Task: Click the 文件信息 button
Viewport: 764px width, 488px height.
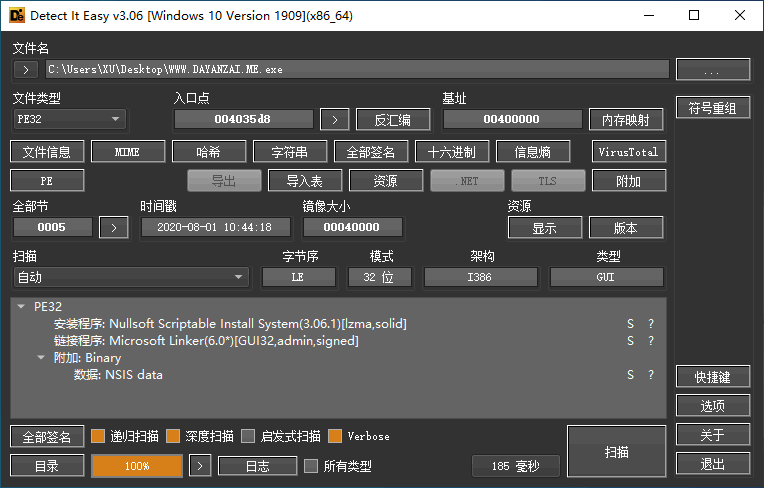Action: [x=47, y=152]
